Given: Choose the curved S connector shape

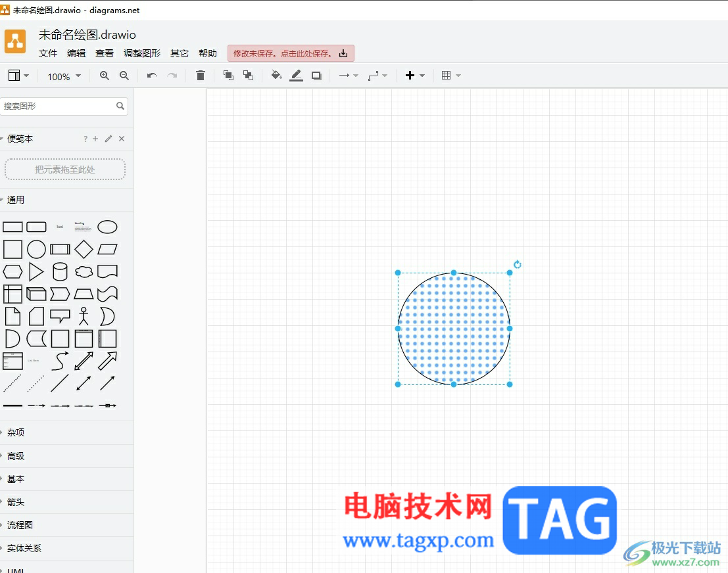Looking at the screenshot, I should click(x=60, y=361).
